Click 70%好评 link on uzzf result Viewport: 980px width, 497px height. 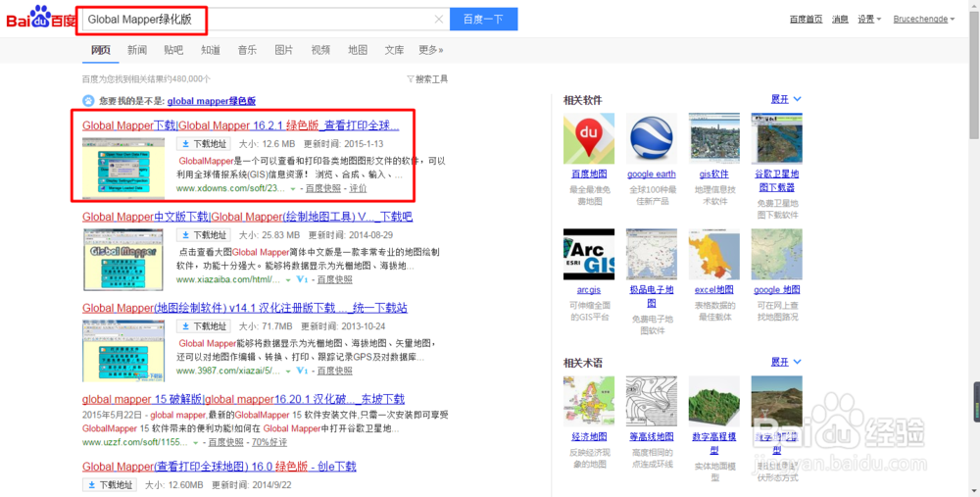tap(269, 443)
